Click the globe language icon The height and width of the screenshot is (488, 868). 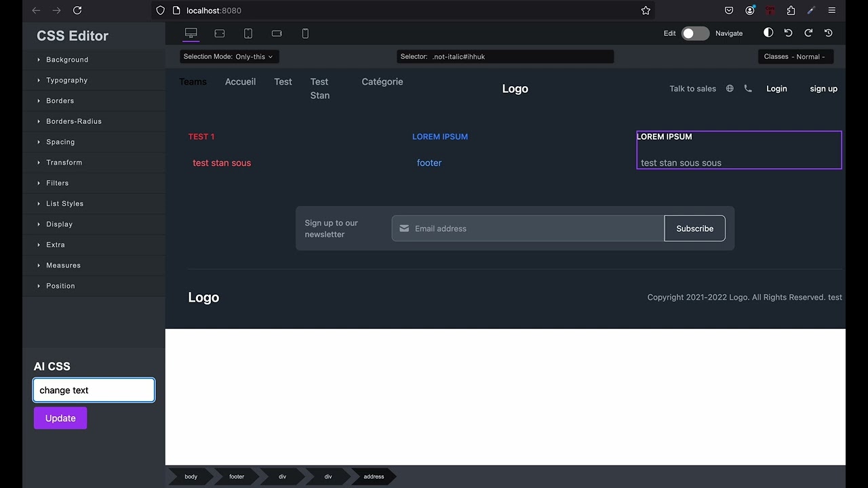(730, 88)
